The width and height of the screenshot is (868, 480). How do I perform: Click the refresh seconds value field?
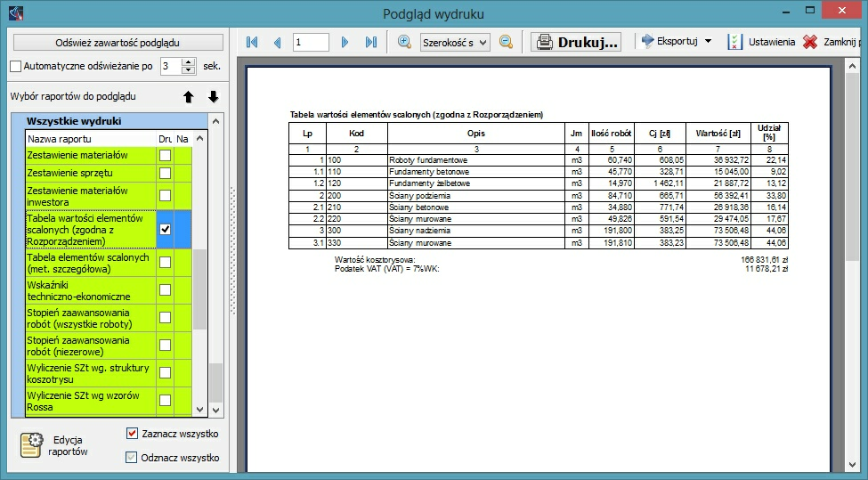pyautogui.click(x=171, y=67)
